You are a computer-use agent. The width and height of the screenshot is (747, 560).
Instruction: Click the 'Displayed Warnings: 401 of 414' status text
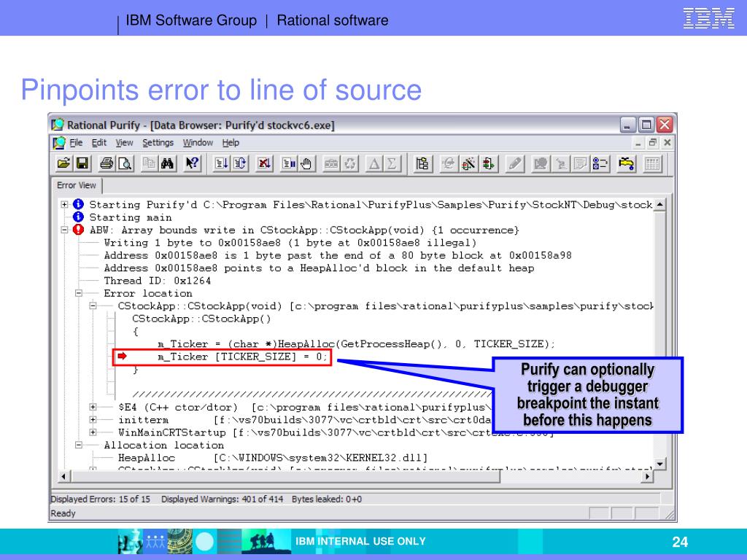(222, 499)
